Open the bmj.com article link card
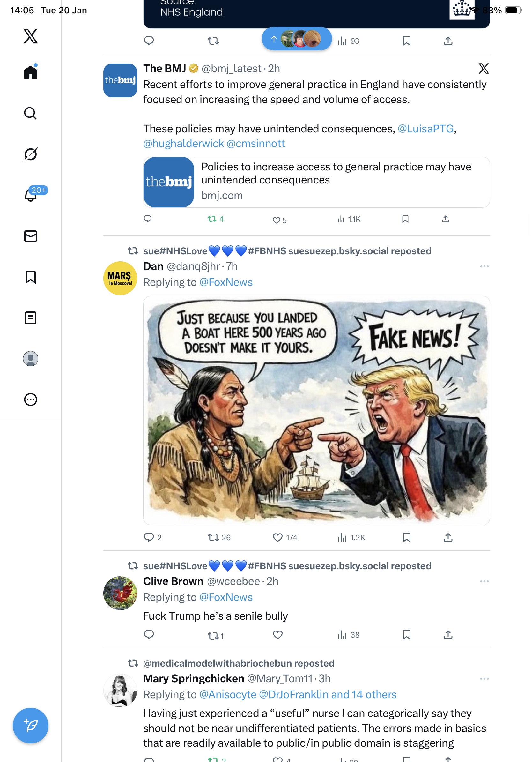The image size is (532, 762). point(316,182)
